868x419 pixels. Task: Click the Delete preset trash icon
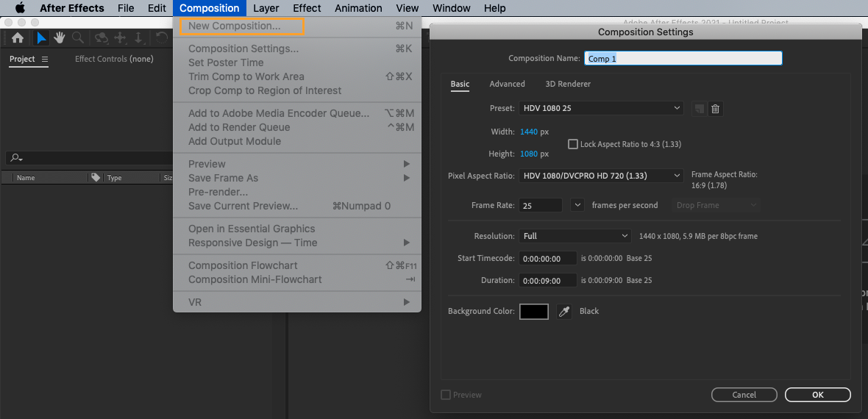(715, 109)
